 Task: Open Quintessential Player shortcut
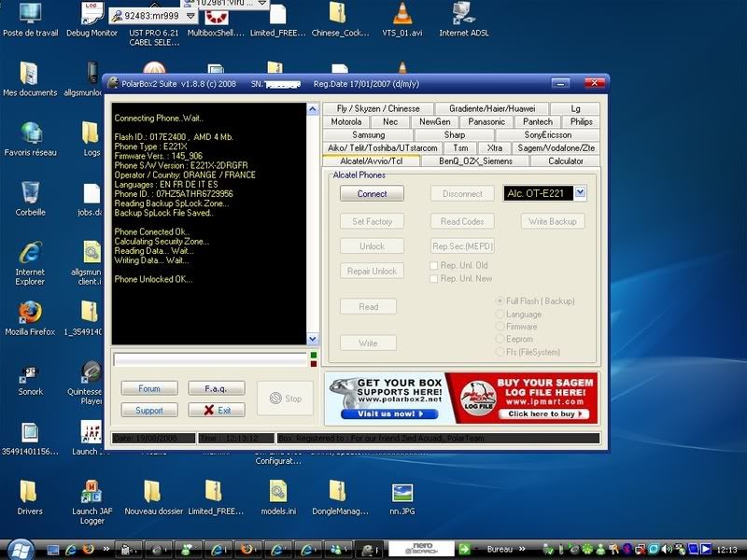pyautogui.click(x=88, y=383)
